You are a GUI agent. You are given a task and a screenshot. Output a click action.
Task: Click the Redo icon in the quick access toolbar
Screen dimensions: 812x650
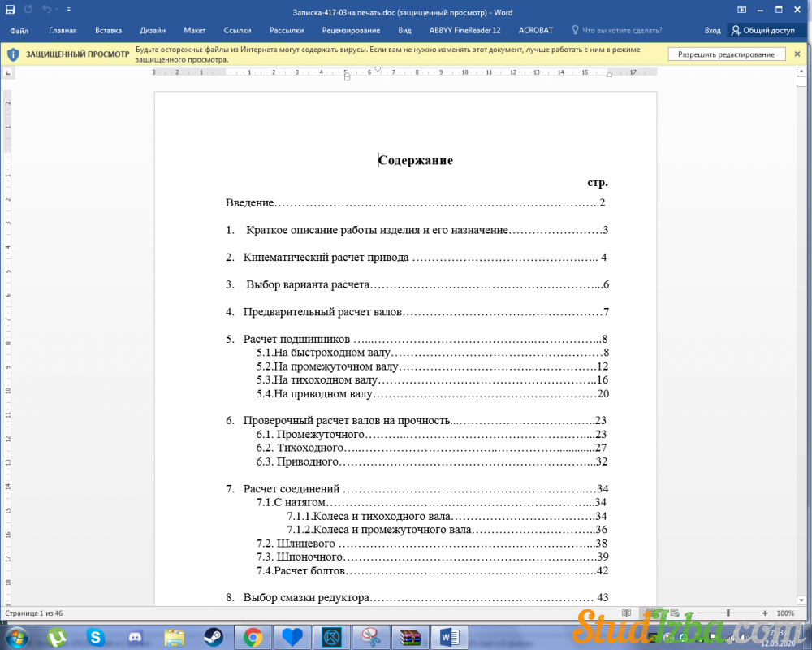coord(28,10)
